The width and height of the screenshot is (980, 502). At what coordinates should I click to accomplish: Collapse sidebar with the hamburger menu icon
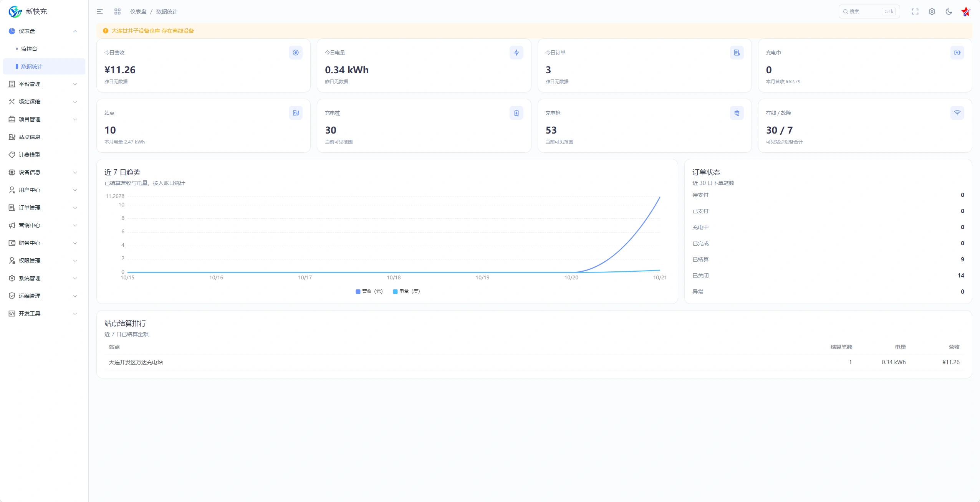coord(100,12)
